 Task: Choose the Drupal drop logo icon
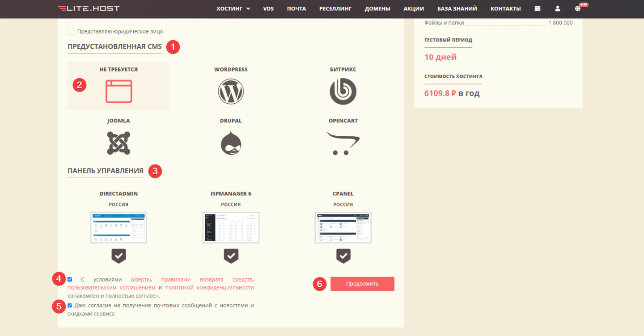tap(231, 143)
